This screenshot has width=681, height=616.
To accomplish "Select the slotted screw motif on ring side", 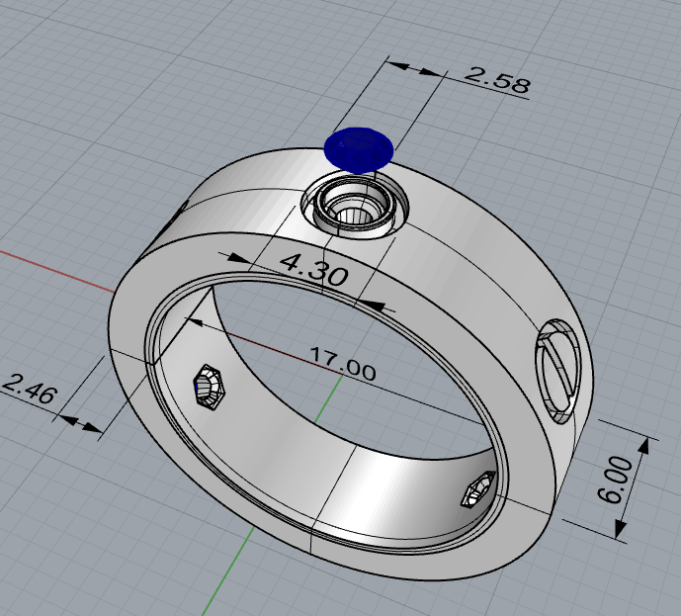I will pyautogui.click(x=558, y=371).
